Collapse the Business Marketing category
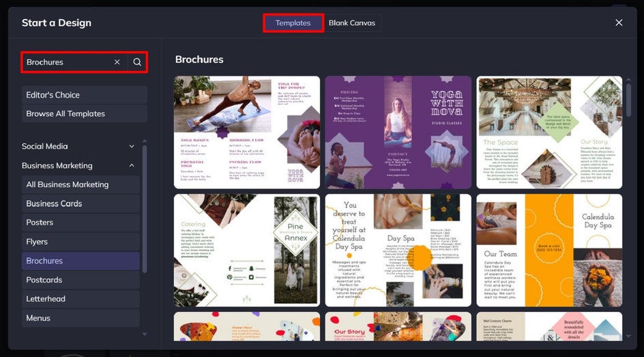Viewport: 644px width, 357px height. coord(78,166)
